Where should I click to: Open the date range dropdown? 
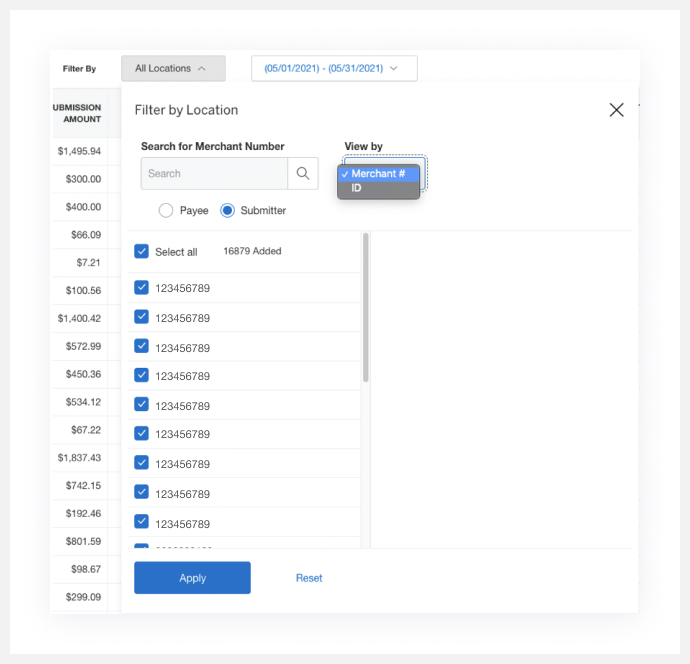pyautogui.click(x=333, y=69)
